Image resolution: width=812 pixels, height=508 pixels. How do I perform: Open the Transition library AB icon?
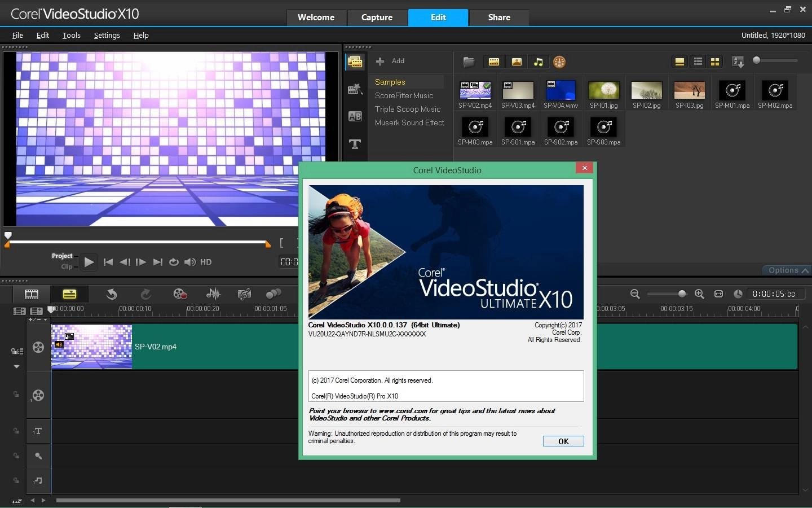click(355, 116)
